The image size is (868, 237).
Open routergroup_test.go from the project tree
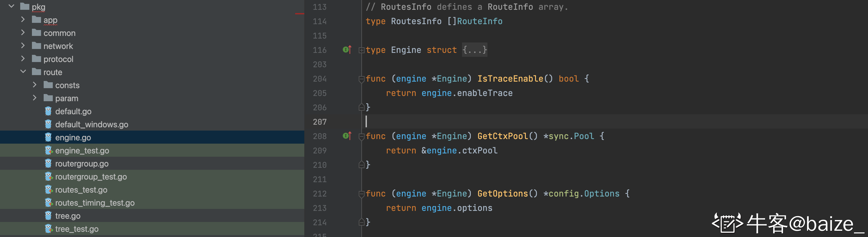click(91, 177)
